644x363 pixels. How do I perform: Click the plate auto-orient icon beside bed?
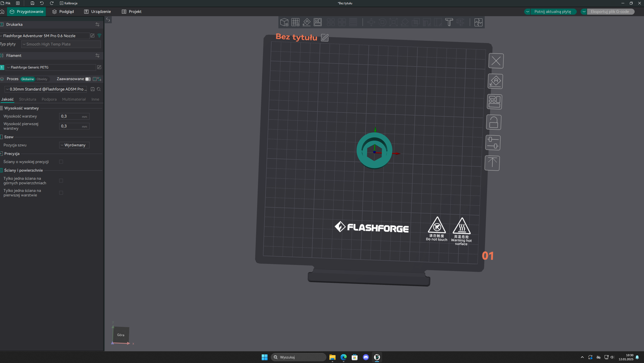point(495,81)
